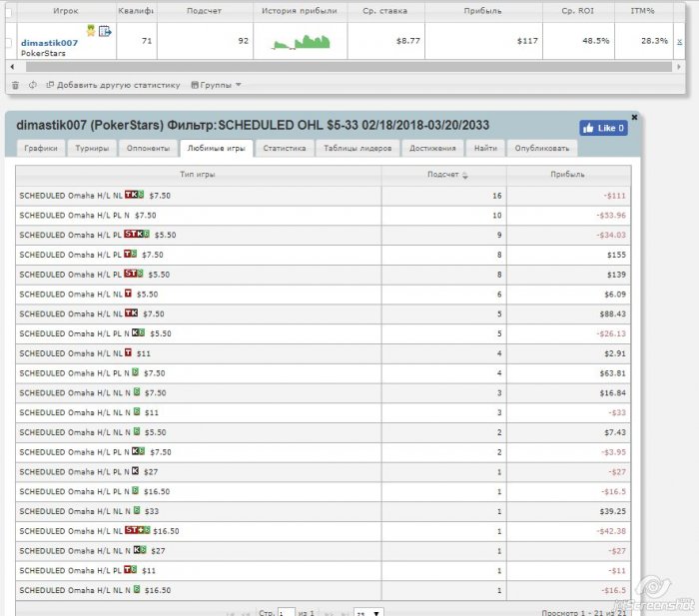The height and width of the screenshot is (616, 699).
Task: Click the black K badge in the PL N $27 row
Action: click(135, 470)
